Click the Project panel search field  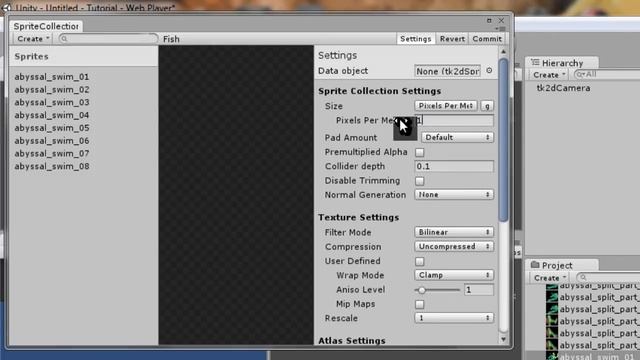pyautogui.click(x=609, y=278)
